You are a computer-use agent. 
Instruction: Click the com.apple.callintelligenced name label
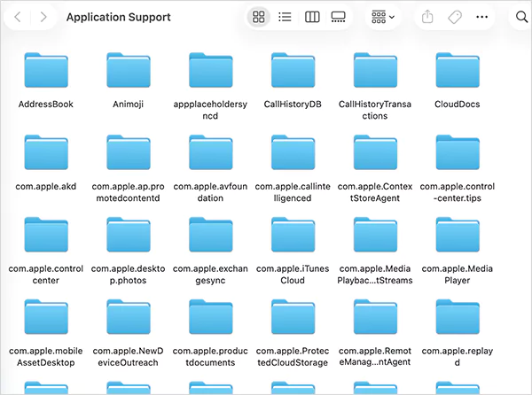tap(293, 192)
